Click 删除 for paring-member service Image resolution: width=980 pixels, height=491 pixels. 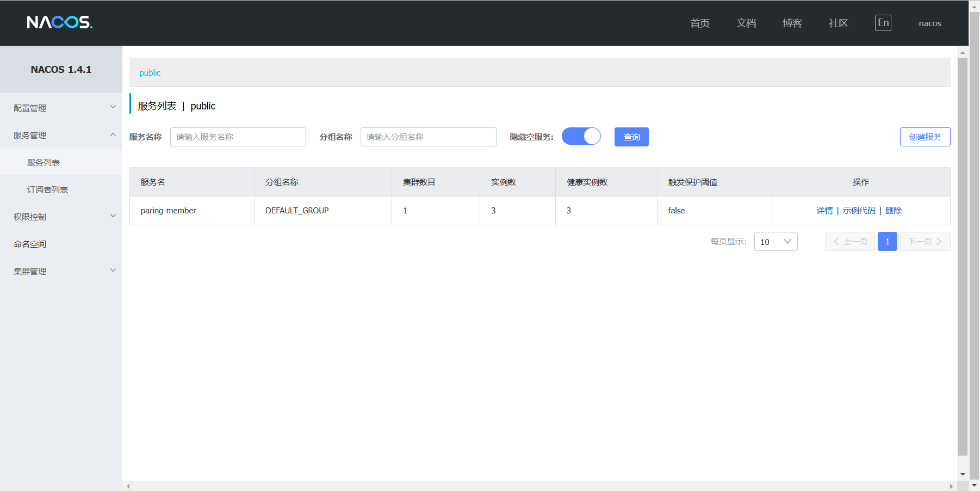pyautogui.click(x=894, y=211)
